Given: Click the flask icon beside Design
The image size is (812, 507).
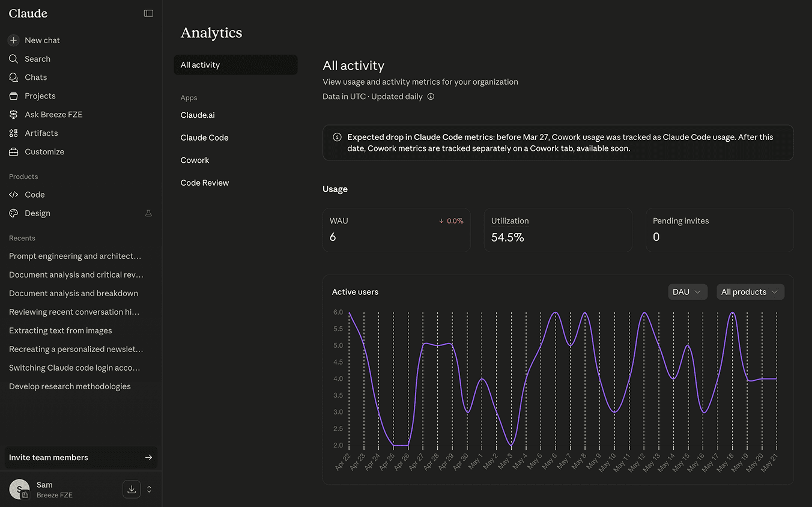Looking at the screenshot, I should click(148, 213).
